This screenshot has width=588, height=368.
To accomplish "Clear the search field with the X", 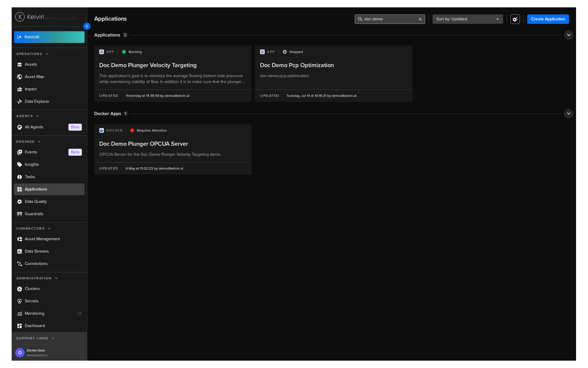I will (x=420, y=19).
